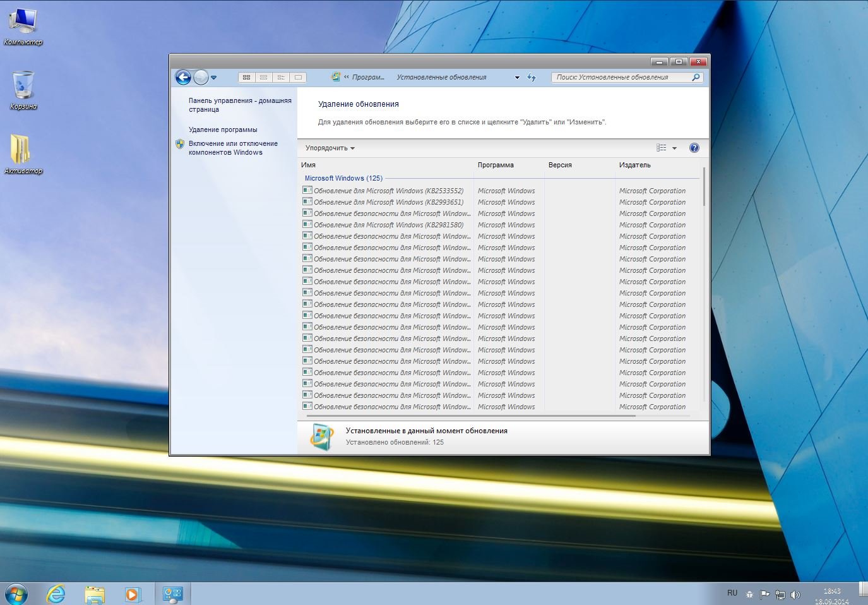Click the icon of update KB2533552
The image size is (868, 605).
pyautogui.click(x=307, y=190)
